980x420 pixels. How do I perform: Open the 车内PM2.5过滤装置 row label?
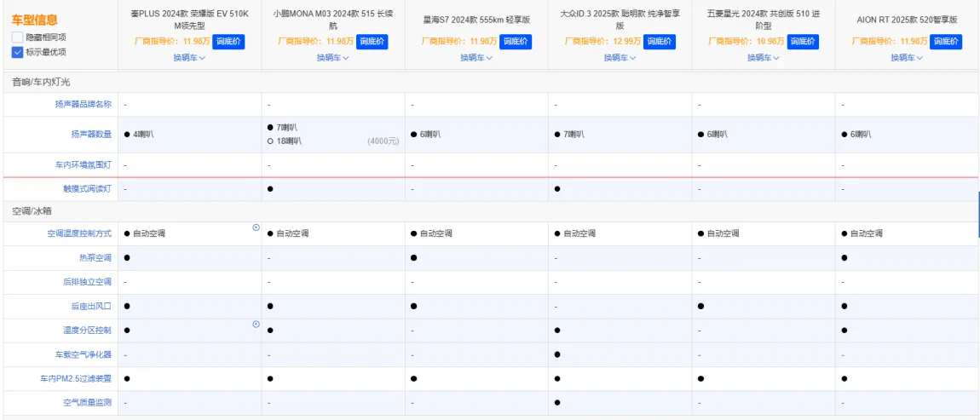click(x=76, y=379)
